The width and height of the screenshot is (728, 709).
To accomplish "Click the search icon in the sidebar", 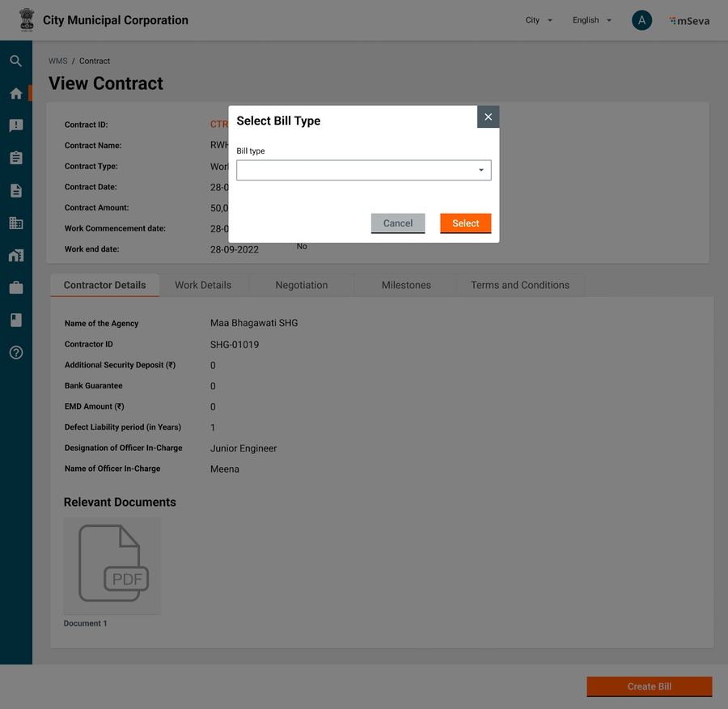I will (15, 61).
